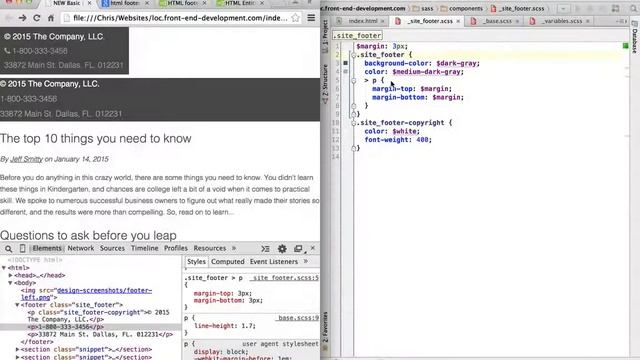Switch to _base.scss editor tab

497,21
